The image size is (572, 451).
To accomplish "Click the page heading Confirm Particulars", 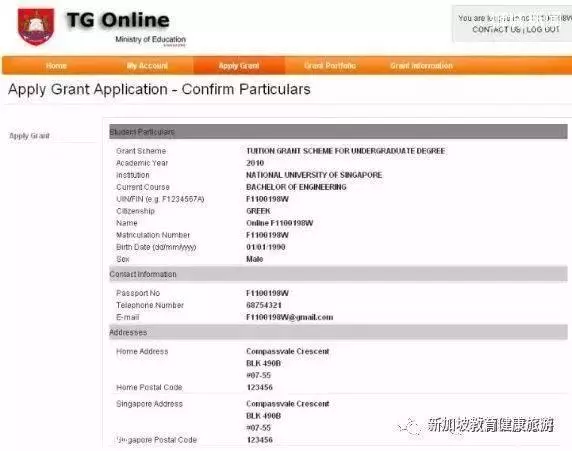I will pyautogui.click(x=246, y=89).
